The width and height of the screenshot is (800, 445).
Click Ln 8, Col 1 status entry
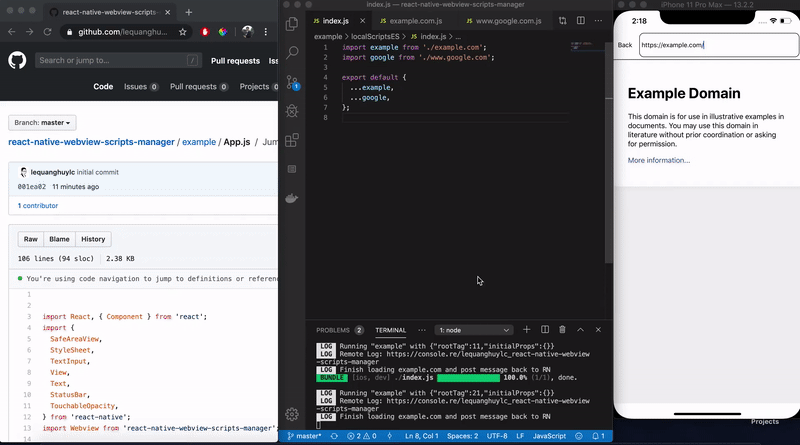[x=421, y=436]
